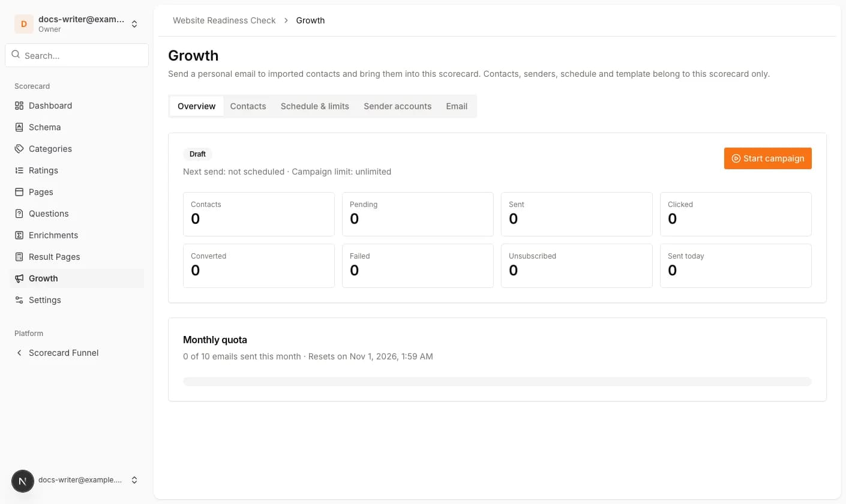The height and width of the screenshot is (504, 846).
Task: Focus the Search input field
Action: [x=77, y=55]
